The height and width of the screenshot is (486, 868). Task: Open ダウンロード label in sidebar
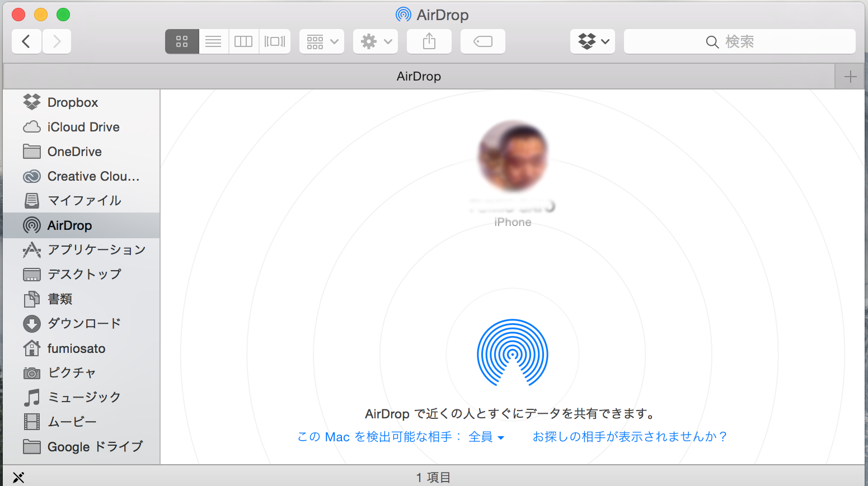pyautogui.click(x=85, y=324)
